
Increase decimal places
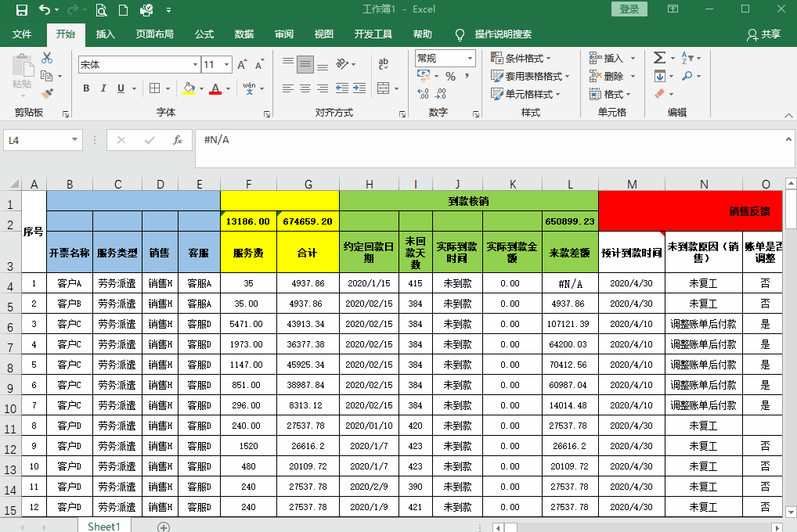[423, 94]
